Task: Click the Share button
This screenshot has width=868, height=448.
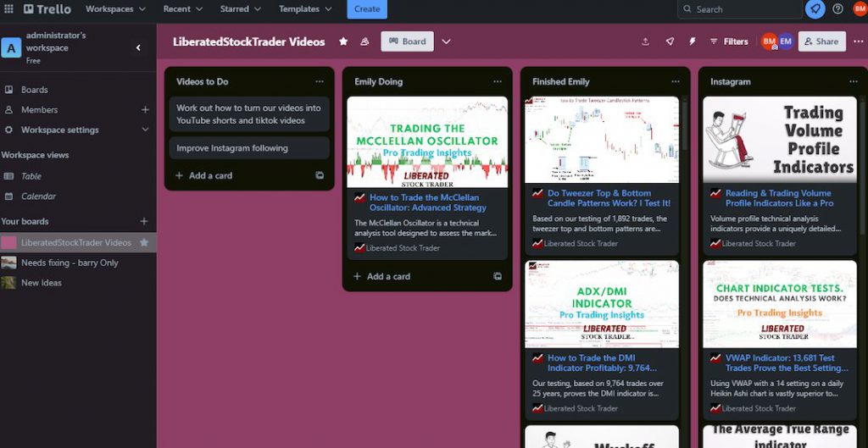Action: tap(821, 41)
